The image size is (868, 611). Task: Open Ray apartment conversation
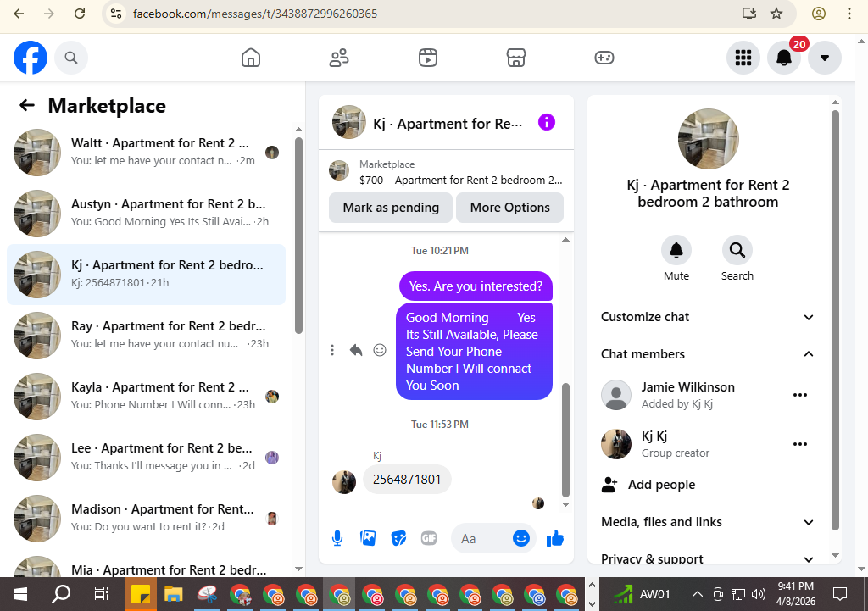pos(146,336)
